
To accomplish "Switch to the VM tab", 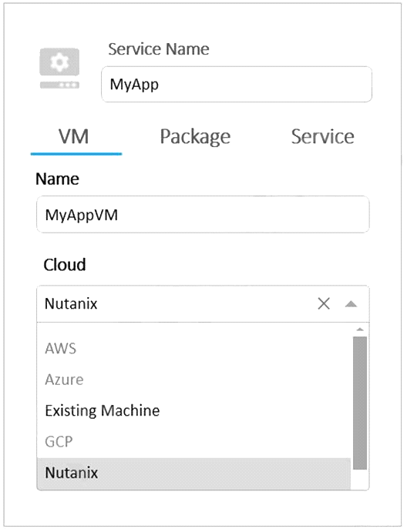I will pos(74,137).
